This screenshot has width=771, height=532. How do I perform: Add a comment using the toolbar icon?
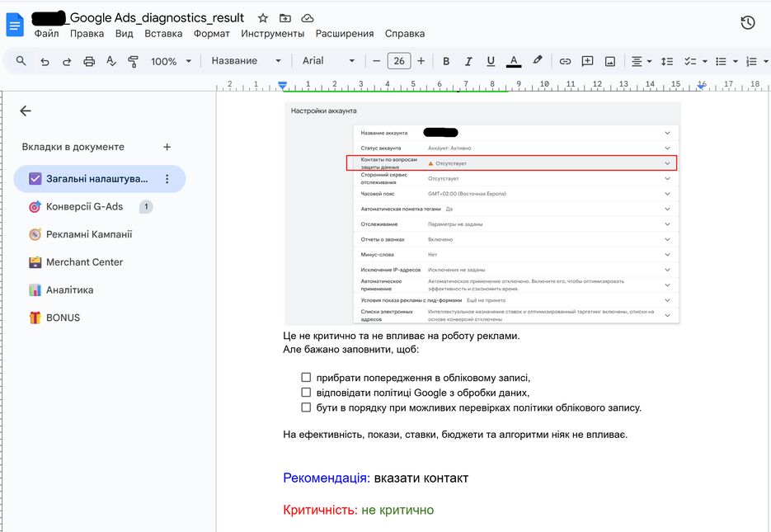point(589,60)
